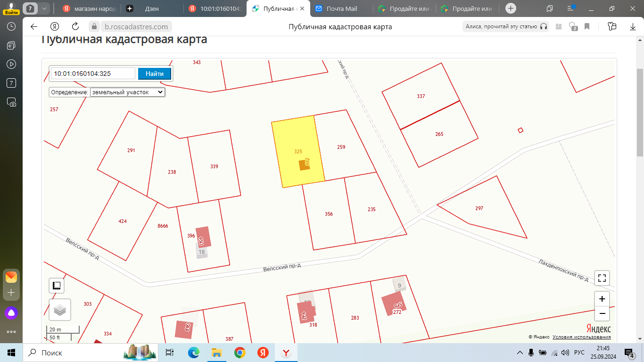Reload the current page
The image size is (644, 362).
[x=75, y=27]
